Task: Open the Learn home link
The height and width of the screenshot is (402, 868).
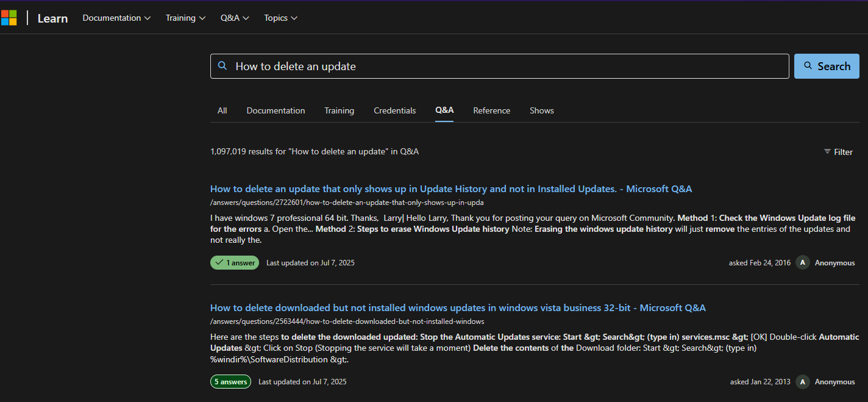Action: (x=52, y=18)
